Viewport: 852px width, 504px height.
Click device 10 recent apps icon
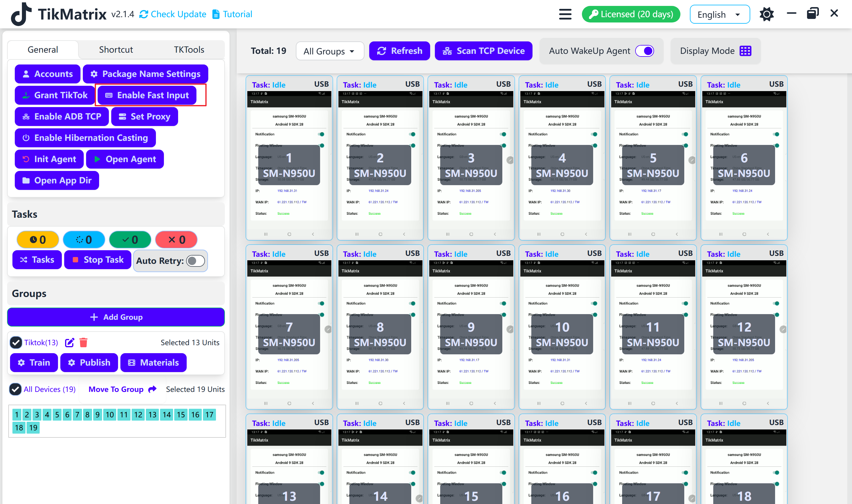539,403
